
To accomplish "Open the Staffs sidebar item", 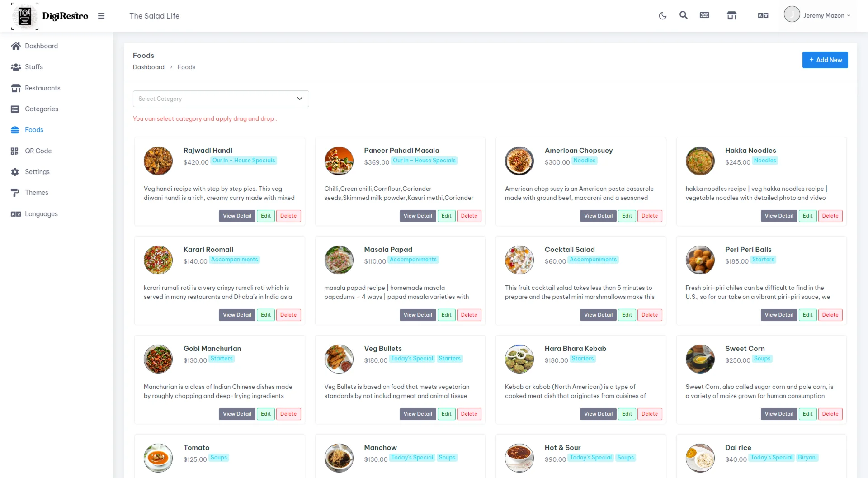I will pyautogui.click(x=34, y=67).
